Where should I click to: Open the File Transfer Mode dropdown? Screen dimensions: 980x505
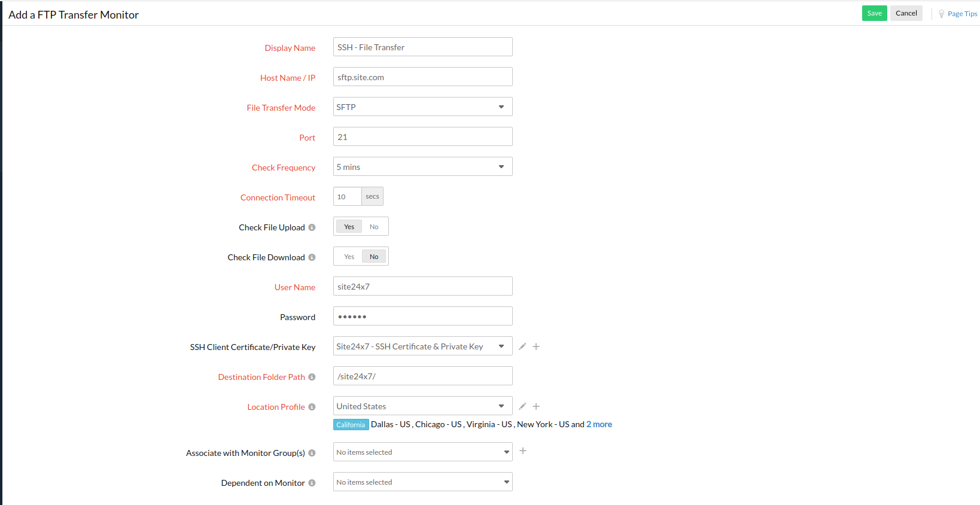tap(422, 107)
